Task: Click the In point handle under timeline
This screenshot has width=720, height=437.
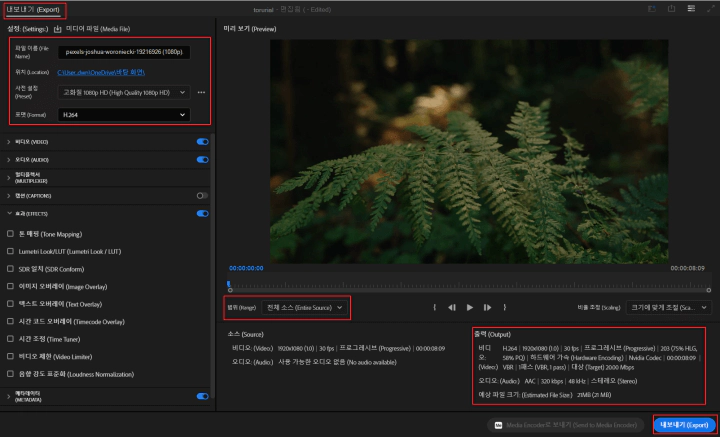Action: 230,290
